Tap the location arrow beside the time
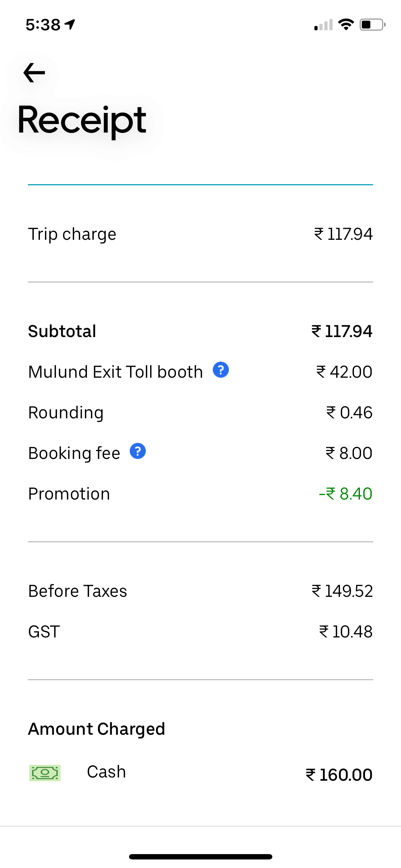This screenshot has height=868, width=401. pos(70,25)
